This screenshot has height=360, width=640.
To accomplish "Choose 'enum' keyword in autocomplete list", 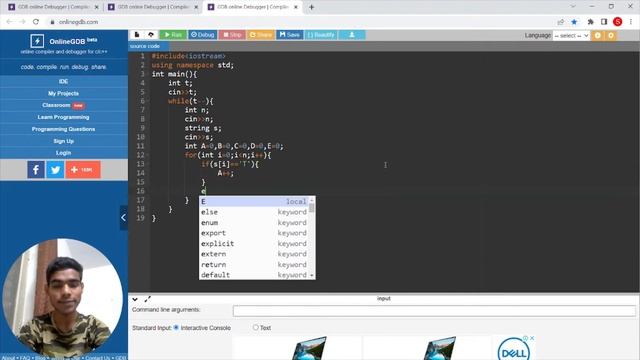I will (x=254, y=222).
